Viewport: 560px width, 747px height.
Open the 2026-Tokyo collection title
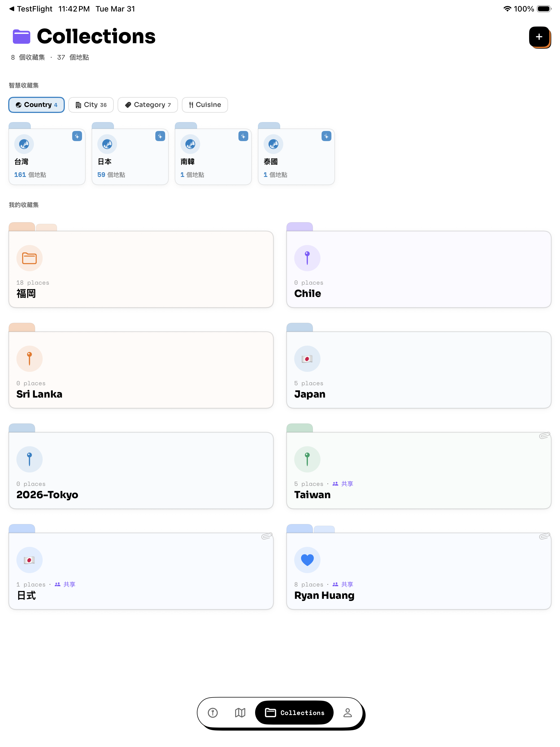click(x=47, y=495)
